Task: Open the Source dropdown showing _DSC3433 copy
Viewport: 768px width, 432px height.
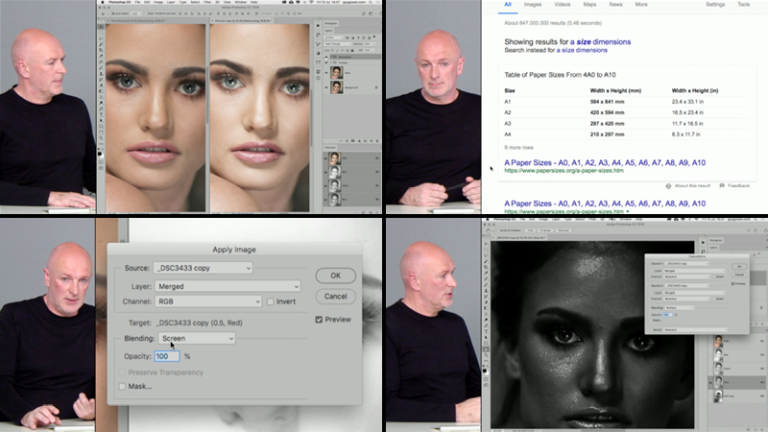Action: pyautogui.click(x=203, y=268)
